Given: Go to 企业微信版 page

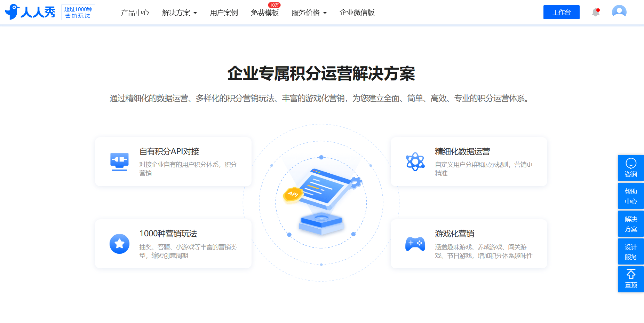Looking at the screenshot, I should tap(357, 13).
